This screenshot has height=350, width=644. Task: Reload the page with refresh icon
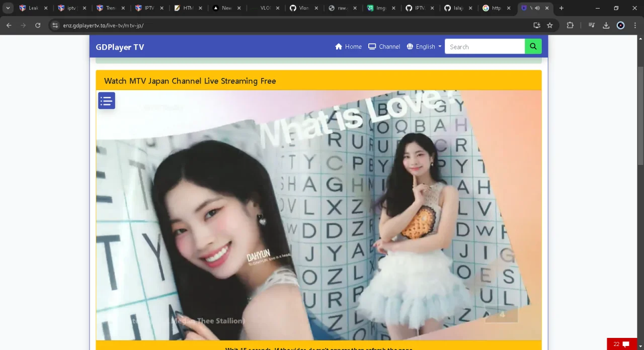click(38, 25)
